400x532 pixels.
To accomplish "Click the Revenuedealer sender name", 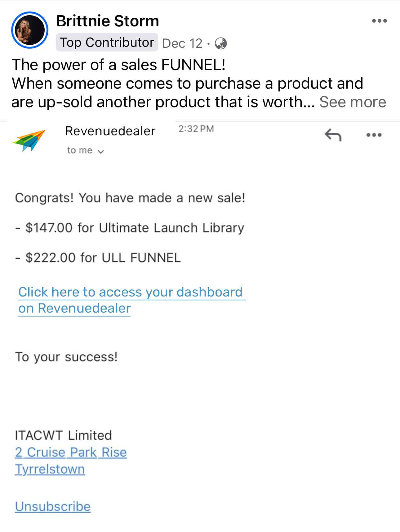I will 110,131.
